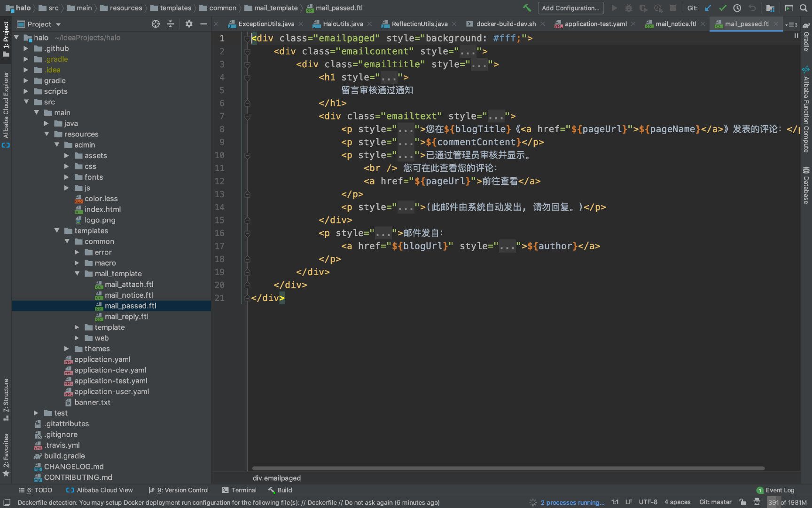This screenshot has width=812, height=508.
Task: Open Project panel settings gear
Action: point(189,24)
